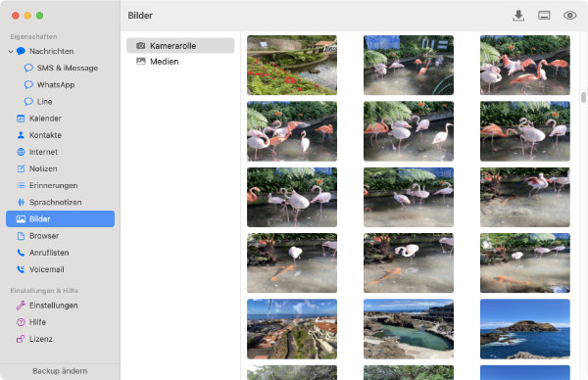This screenshot has width=588, height=380.
Task: Open Kontakte label in sidebar
Action: [x=45, y=135]
